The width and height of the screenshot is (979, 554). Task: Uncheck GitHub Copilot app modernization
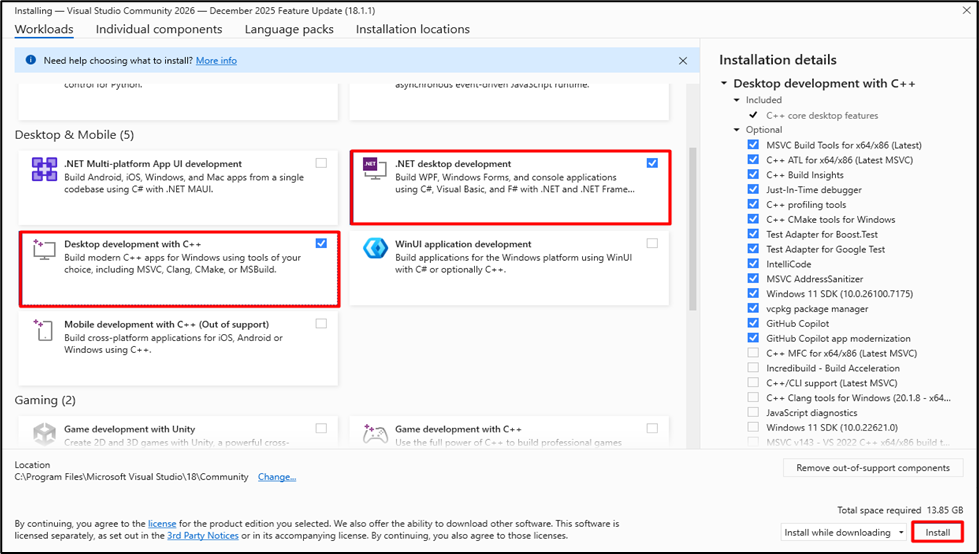click(x=753, y=338)
